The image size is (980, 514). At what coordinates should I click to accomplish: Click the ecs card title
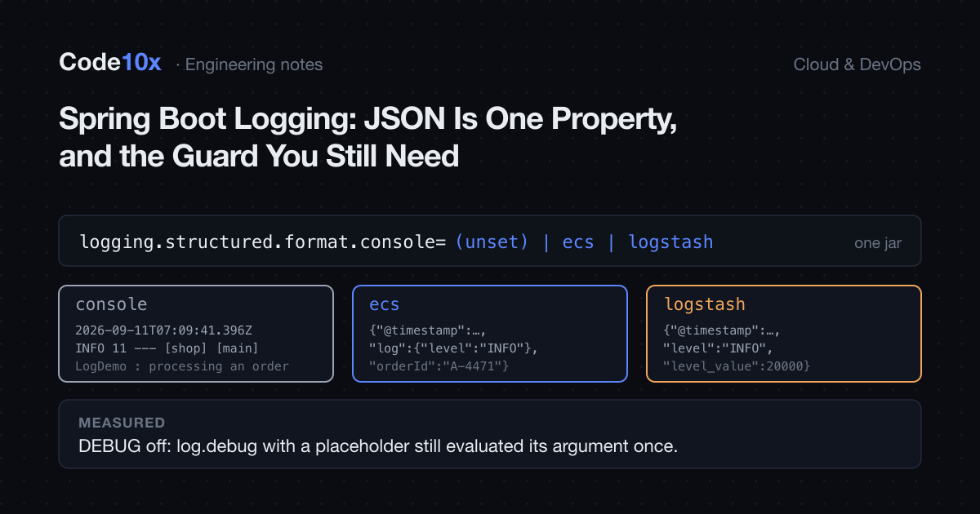click(385, 304)
